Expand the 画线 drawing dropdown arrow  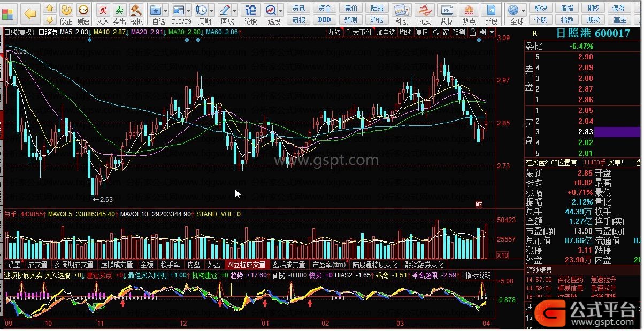point(235,11)
